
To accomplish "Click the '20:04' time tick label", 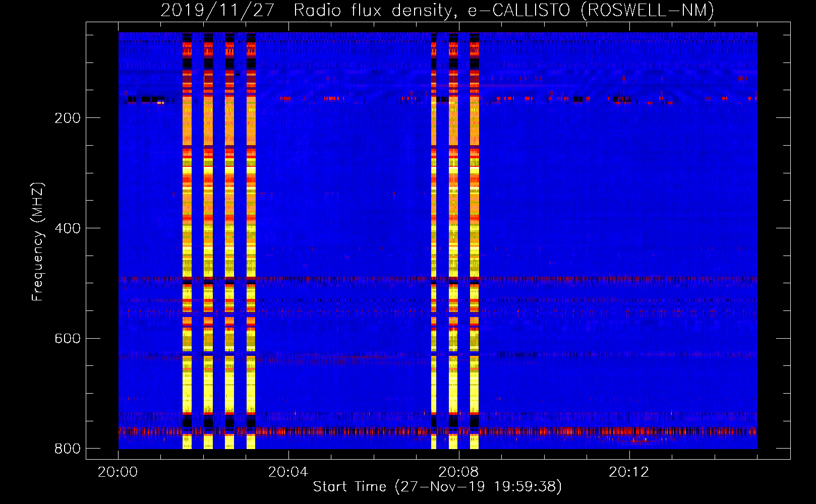I will click(x=288, y=472).
